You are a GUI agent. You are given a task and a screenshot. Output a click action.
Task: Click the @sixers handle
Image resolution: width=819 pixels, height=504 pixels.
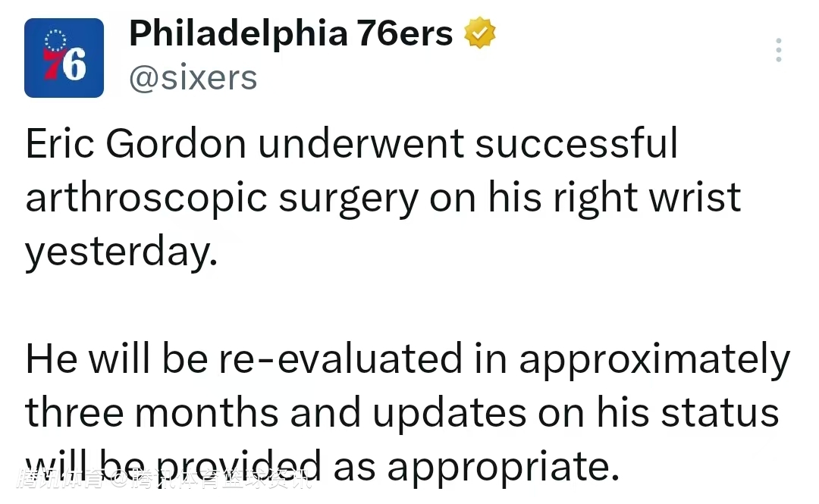[x=193, y=78]
